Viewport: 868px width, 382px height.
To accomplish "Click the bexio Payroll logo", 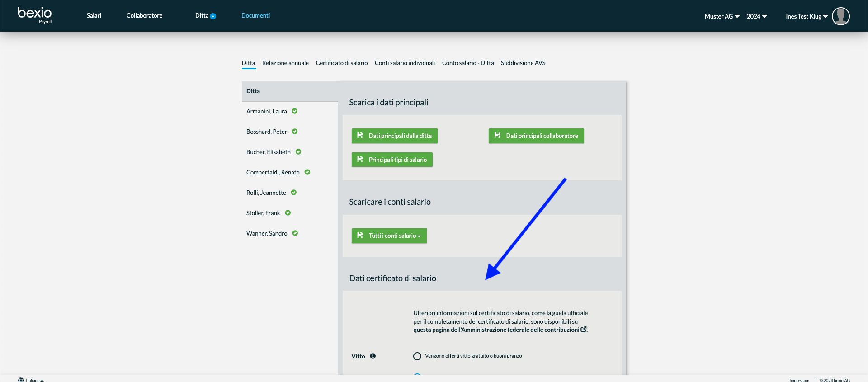I will (x=35, y=15).
